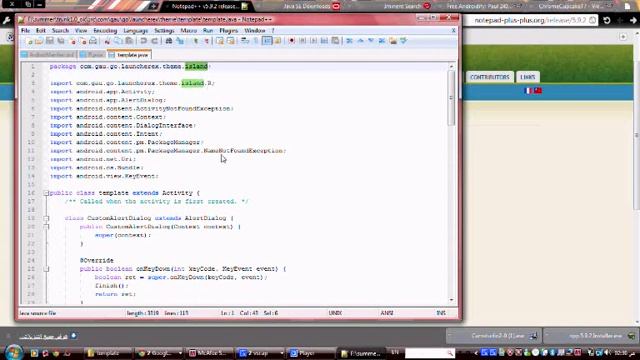Click the Run Macro Multiple Times icon

324,41
